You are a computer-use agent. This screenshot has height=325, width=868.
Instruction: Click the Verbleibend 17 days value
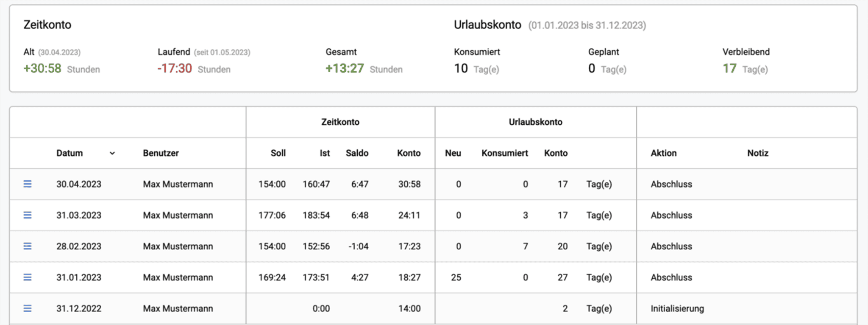pyautogui.click(x=729, y=68)
